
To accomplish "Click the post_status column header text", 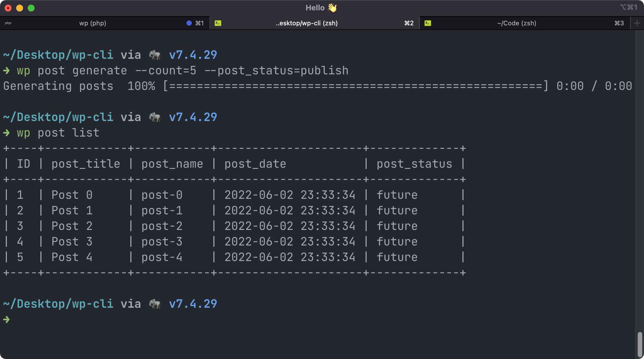I will [x=414, y=164].
